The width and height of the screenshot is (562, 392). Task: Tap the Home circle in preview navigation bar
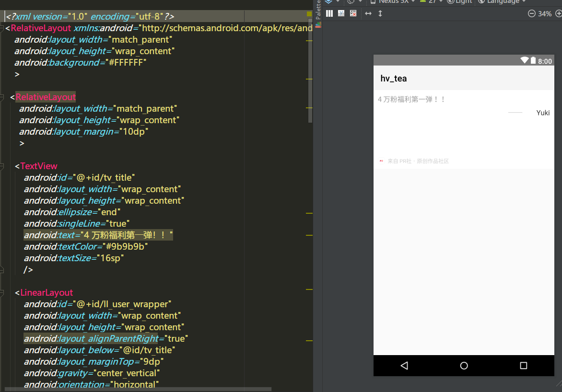(464, 366)
